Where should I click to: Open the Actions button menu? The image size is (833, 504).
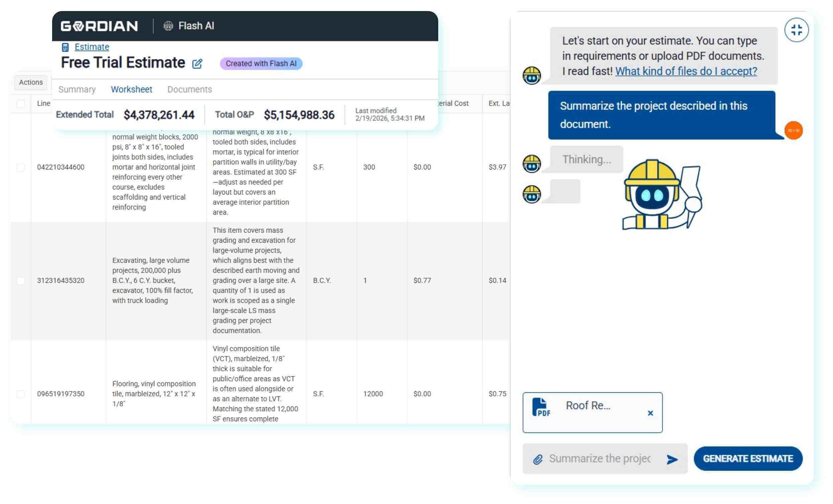31,83
